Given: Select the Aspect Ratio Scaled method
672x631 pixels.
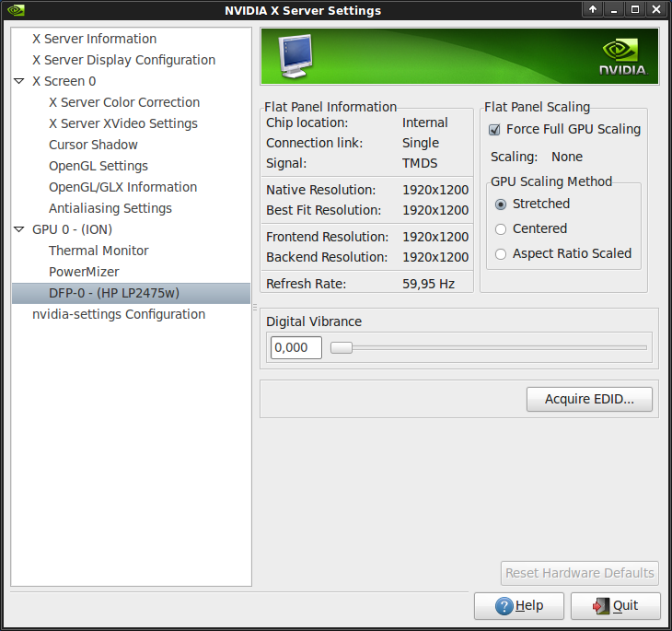Looking at the screenshot, I should pos(501,254).
